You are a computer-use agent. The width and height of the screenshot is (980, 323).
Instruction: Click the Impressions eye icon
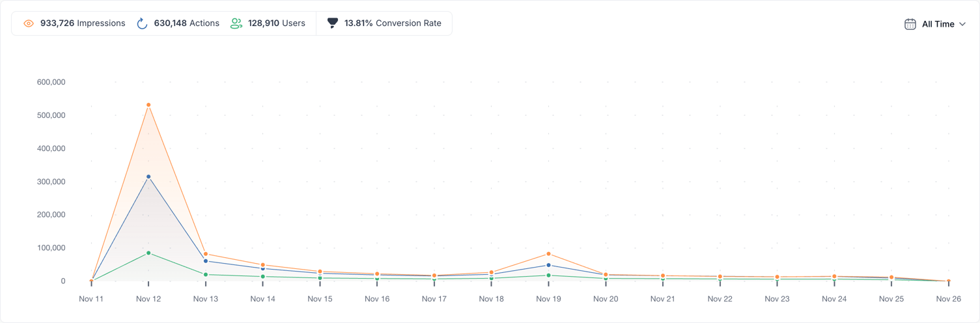29,23
